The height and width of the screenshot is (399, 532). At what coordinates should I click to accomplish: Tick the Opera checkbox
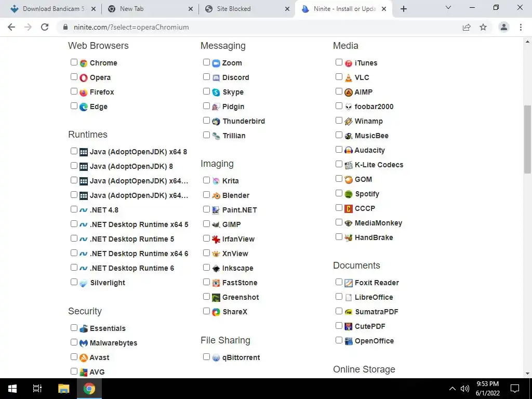(74, 77)
